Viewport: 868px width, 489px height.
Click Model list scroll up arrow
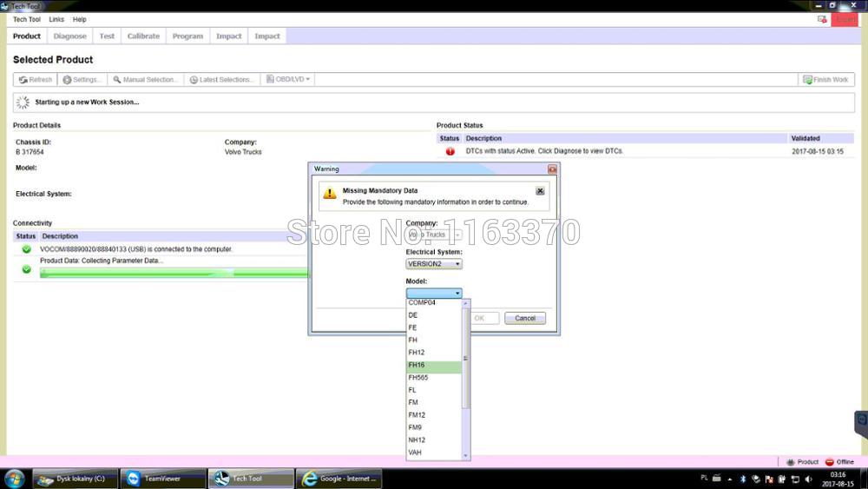[x=465, y=303]
